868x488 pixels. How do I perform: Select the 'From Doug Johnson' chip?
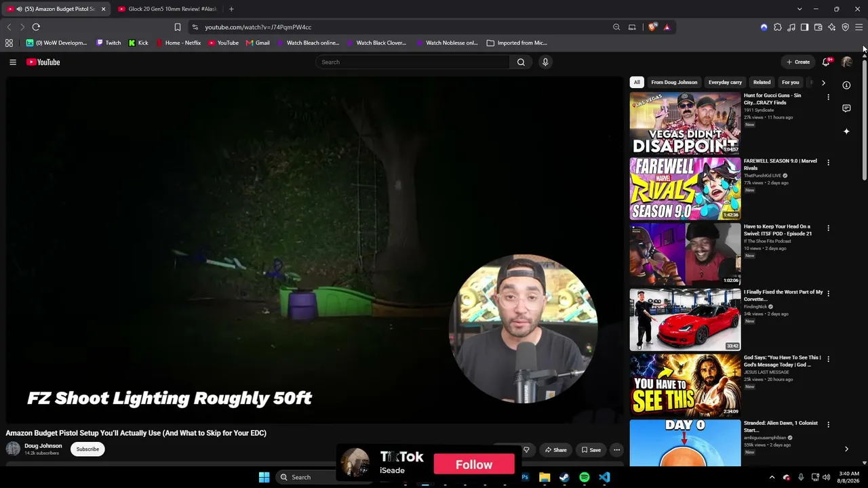[x=674, y=82]
